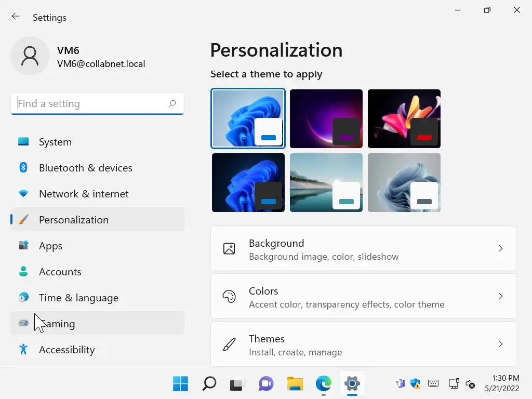Open Microsoft Teams tray icon
532x399 pixels.
pos(400,384)
